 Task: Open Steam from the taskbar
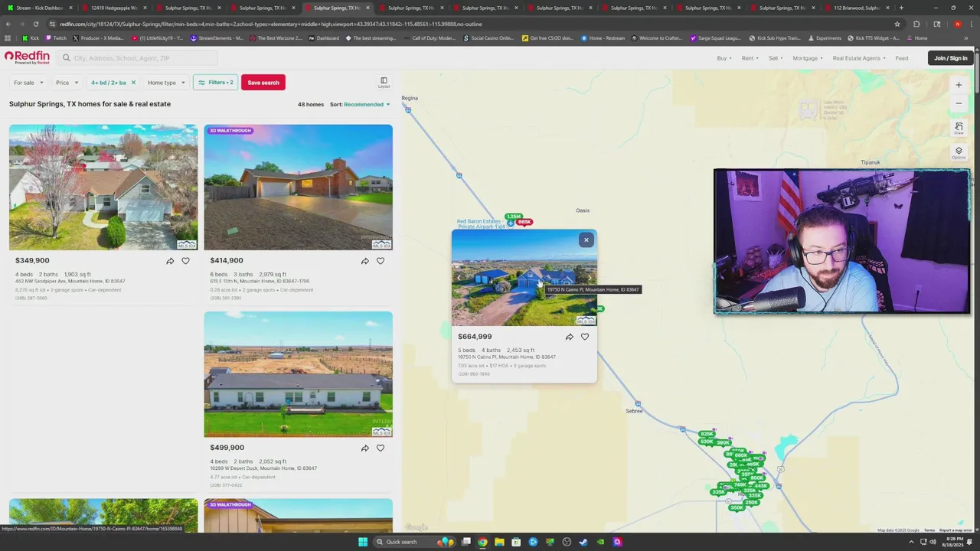[583, 542]
